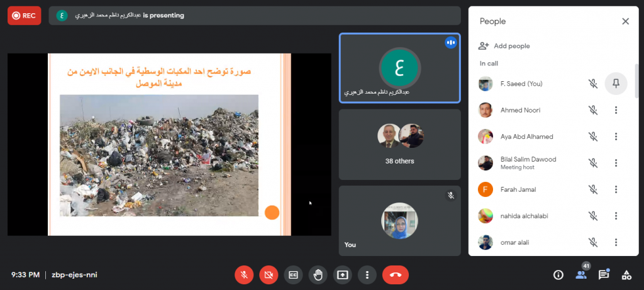644x290 pixels.
Task: Open more actions for Ahmed Noori
Action: 616,110
